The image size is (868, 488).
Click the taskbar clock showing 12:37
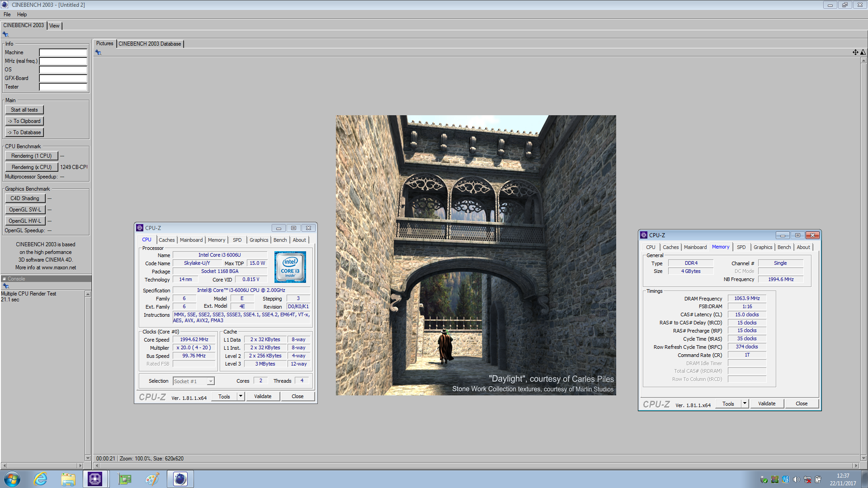pyautogui.click(x=843, y=476)
